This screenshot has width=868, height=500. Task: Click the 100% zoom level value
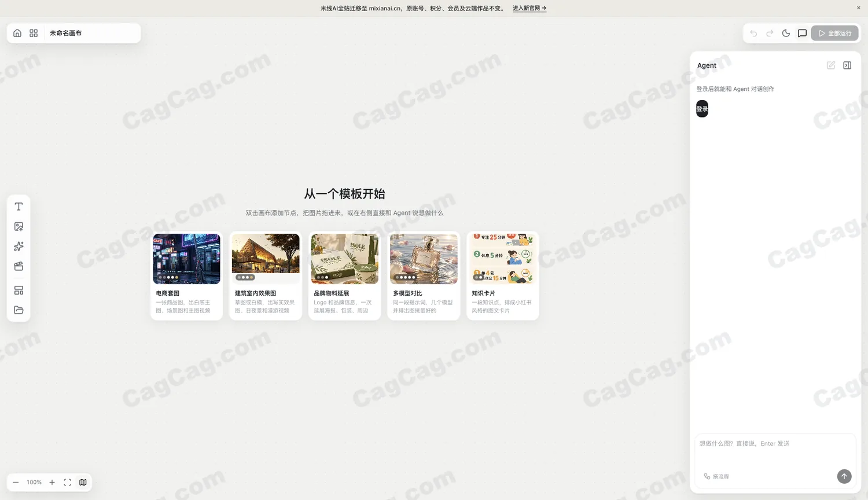tap(34, 482)
